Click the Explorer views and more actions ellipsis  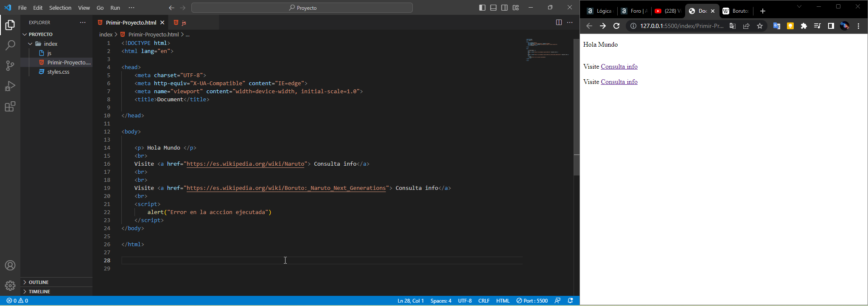click(83, 22)
